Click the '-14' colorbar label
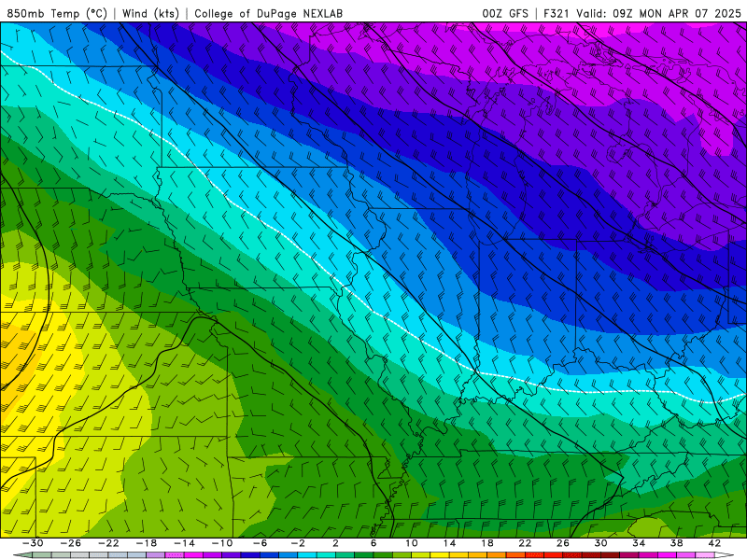The image size is (747, 560). point(184,543)
